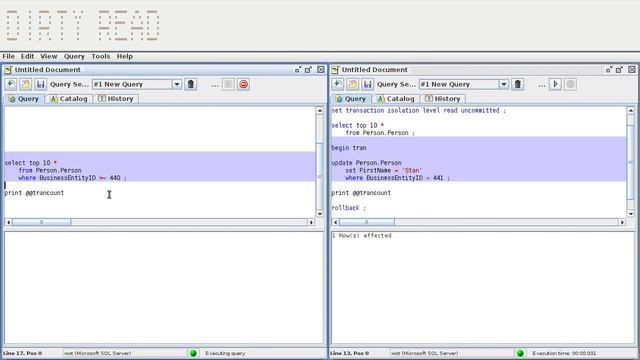Image resolution: width=640 pixels, height=360 pixels.
Task: Click 'Execution time' status in right window
Action: (564, 353)
